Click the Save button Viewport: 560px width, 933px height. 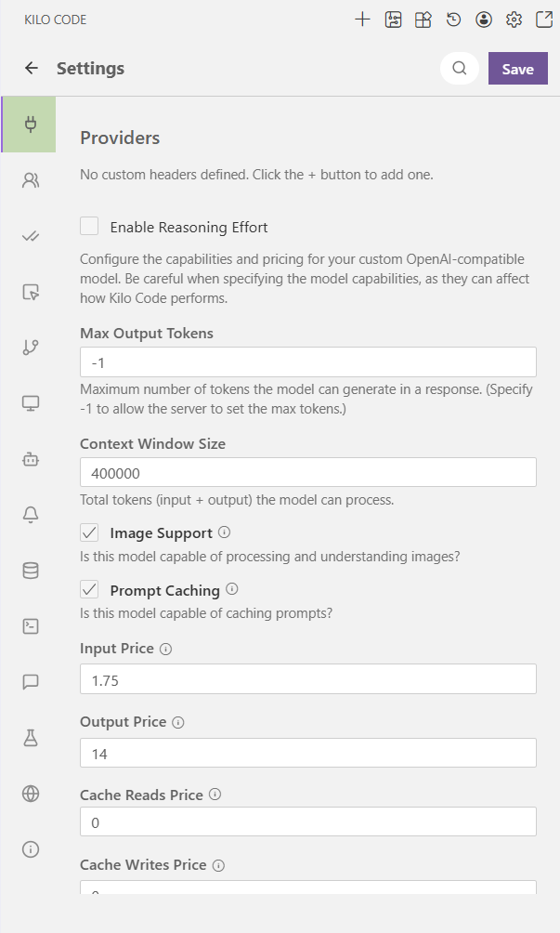(x=517, y=69)
